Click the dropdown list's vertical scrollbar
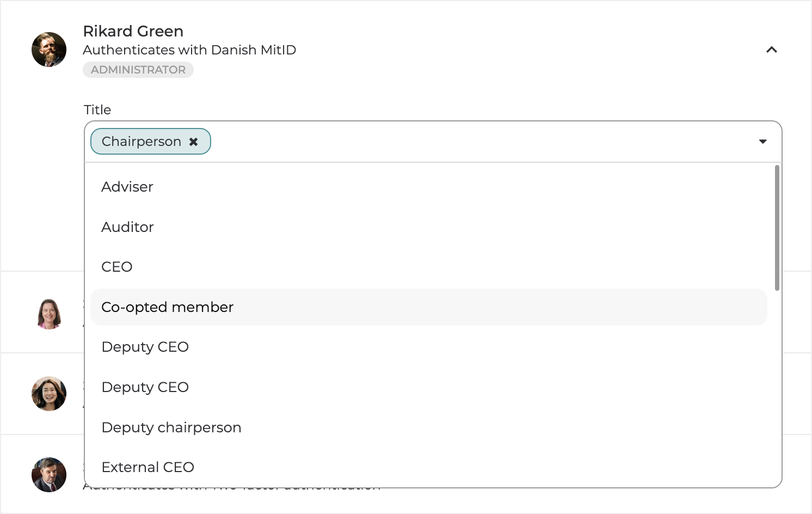This screenshot has height=514, width=812. click(x=777, y=228)
